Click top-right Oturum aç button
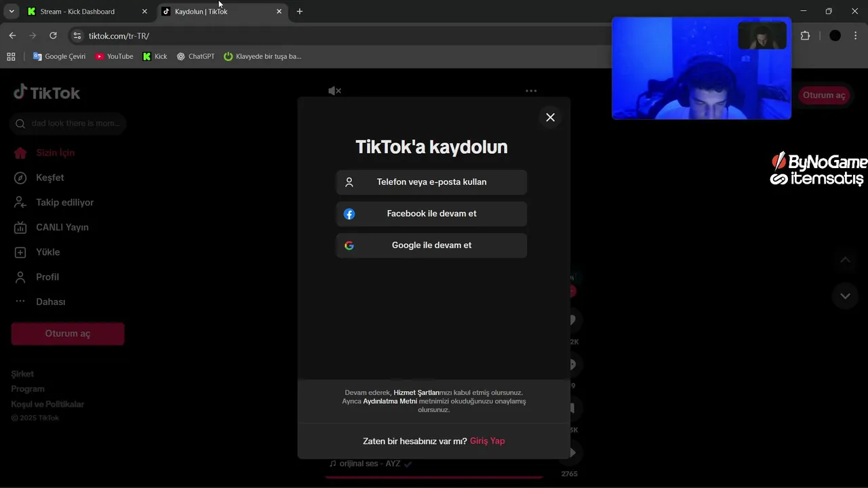Viewport: 868px width, 488px height. (824, 95)
